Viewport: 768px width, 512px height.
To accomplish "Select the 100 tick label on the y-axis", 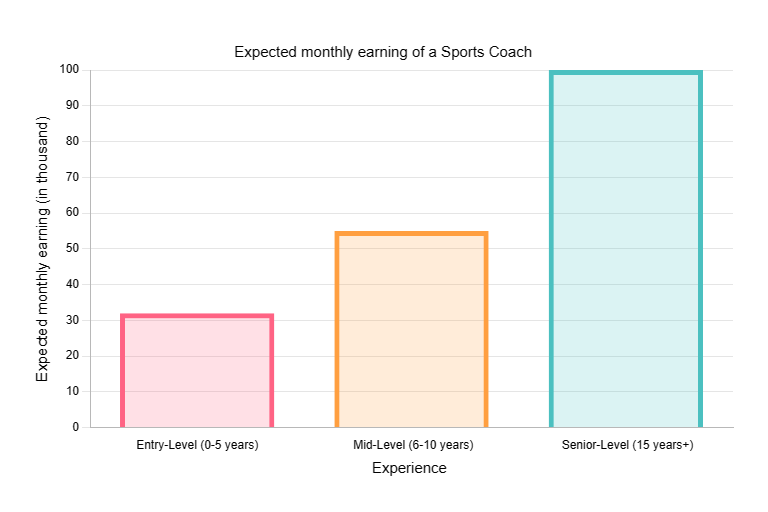I will [69, 70].
